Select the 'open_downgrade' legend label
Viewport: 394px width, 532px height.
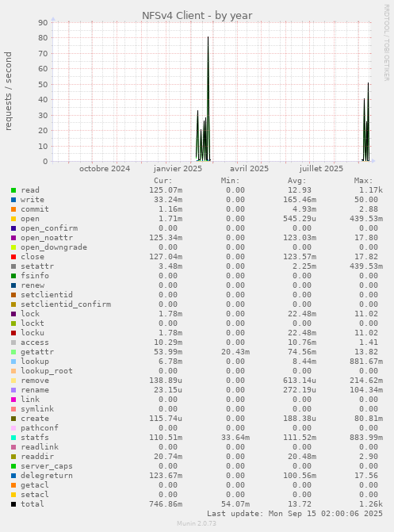point(54,247)
